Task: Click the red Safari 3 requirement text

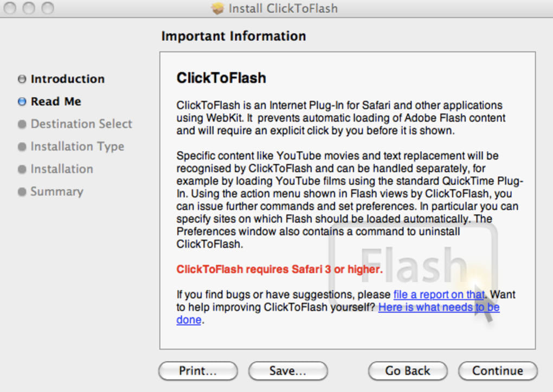Action: pos(279,269)
